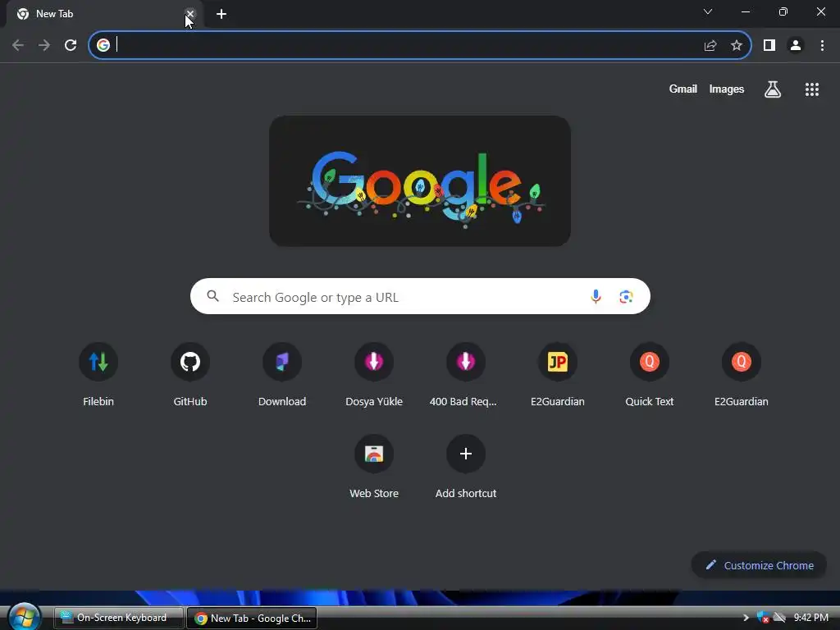Viewport: 840px width, 630px height.
Task: Expand hidden system tray icons arrow
Action: point(745,618)
